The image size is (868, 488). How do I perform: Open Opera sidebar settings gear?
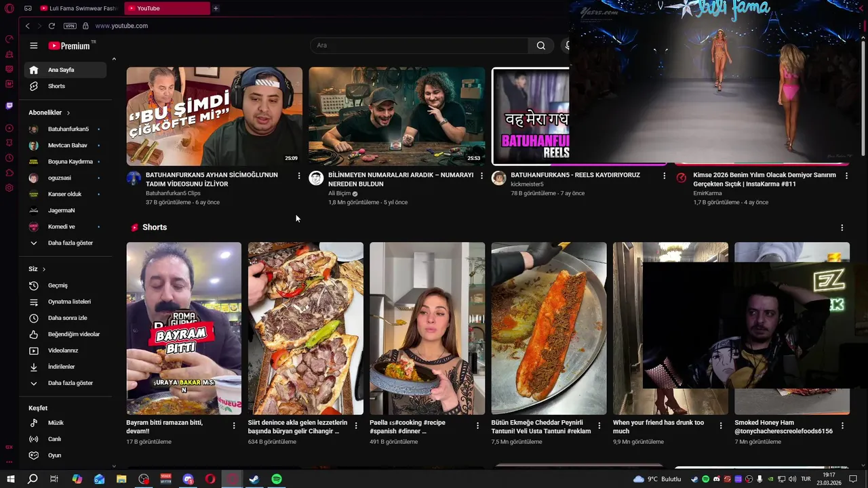tap(9, 188)
